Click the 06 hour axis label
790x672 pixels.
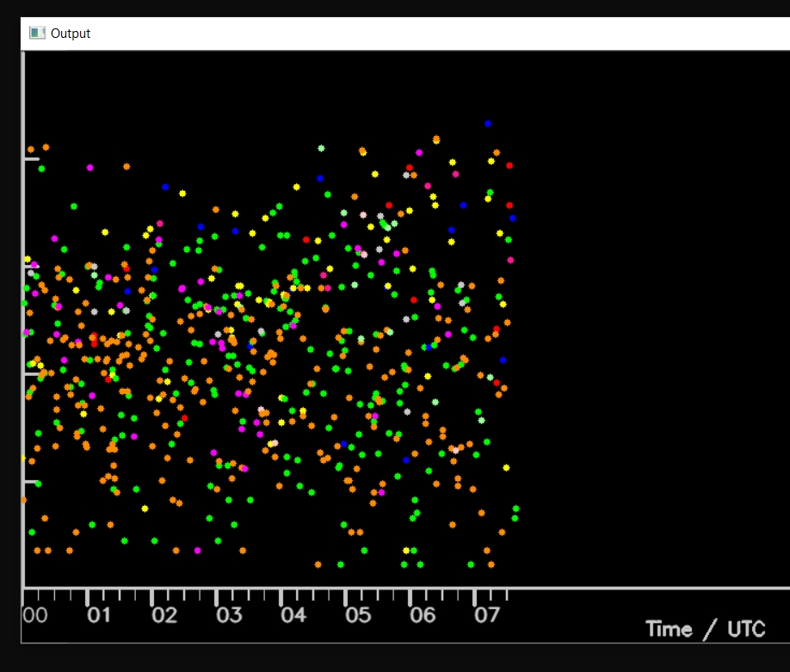point(423,615)
